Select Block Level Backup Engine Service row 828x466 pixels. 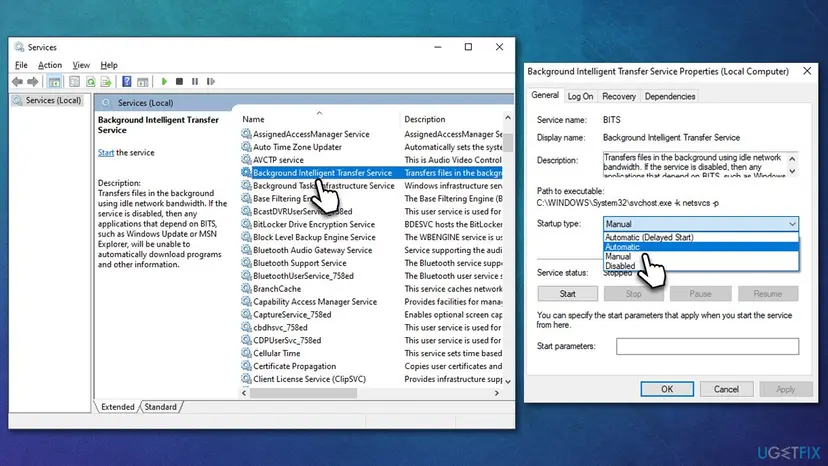(371, 237)
